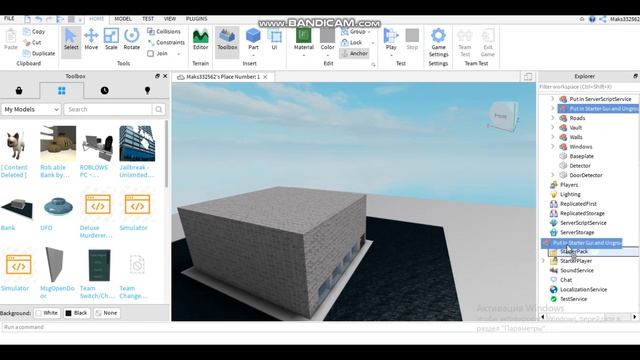Click the Cut button
This screenshot has height=360, width=640.
(33, 42)
